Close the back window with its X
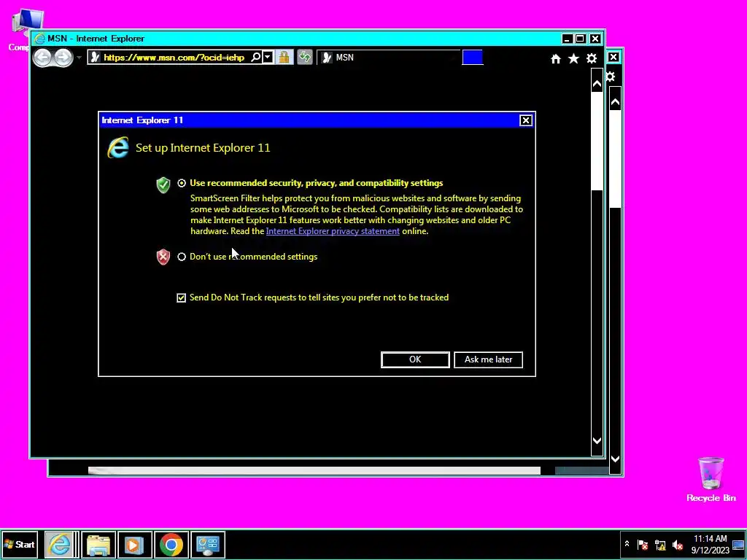 [x=614, y=57]
